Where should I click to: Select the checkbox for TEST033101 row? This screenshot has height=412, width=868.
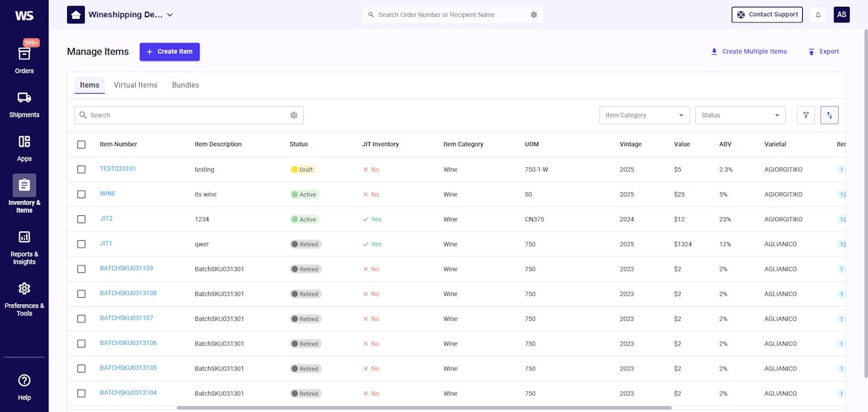click(81, 170)
